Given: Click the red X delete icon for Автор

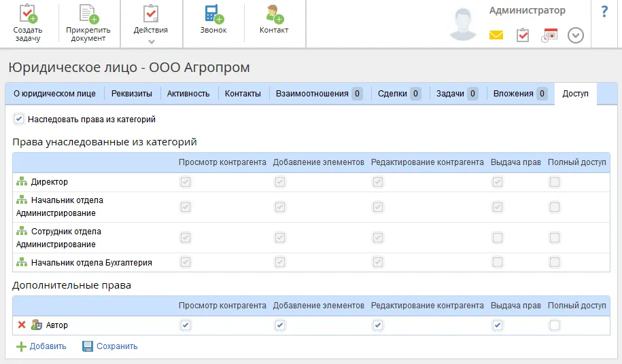Looking at the screenshot, I should coord(22,325).
